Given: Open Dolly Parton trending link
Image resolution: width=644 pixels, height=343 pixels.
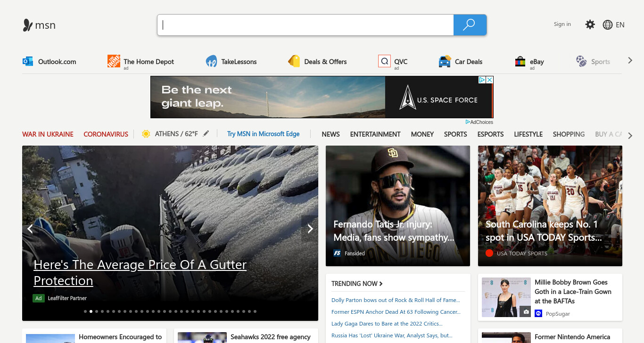Looking at the screenshot, I should [x=396, y=300].
